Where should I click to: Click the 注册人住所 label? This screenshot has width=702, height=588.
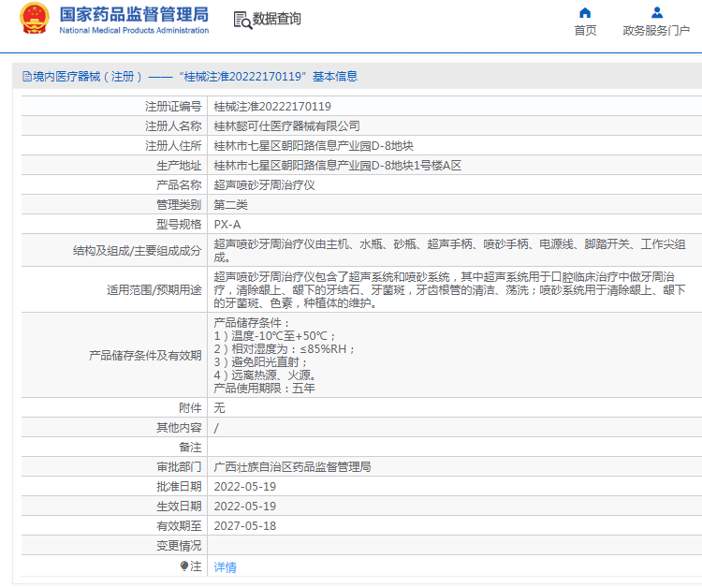tap(173, 146)
